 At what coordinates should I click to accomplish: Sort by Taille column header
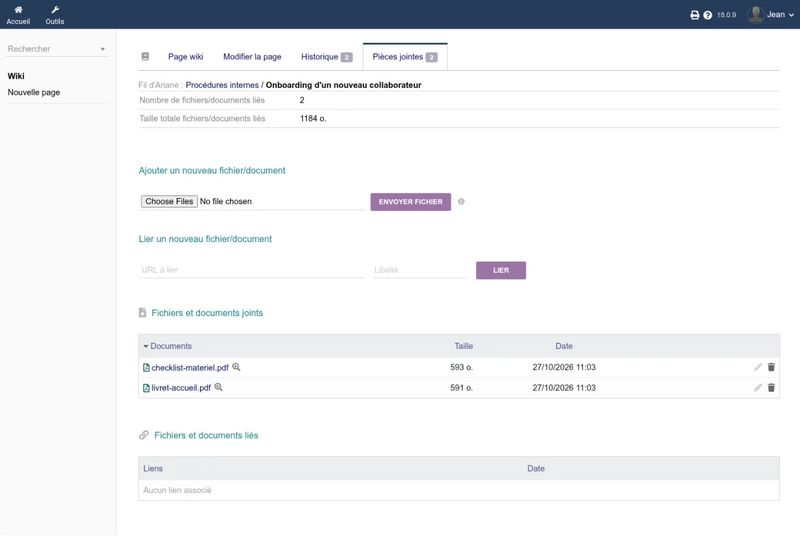[464, 346]
